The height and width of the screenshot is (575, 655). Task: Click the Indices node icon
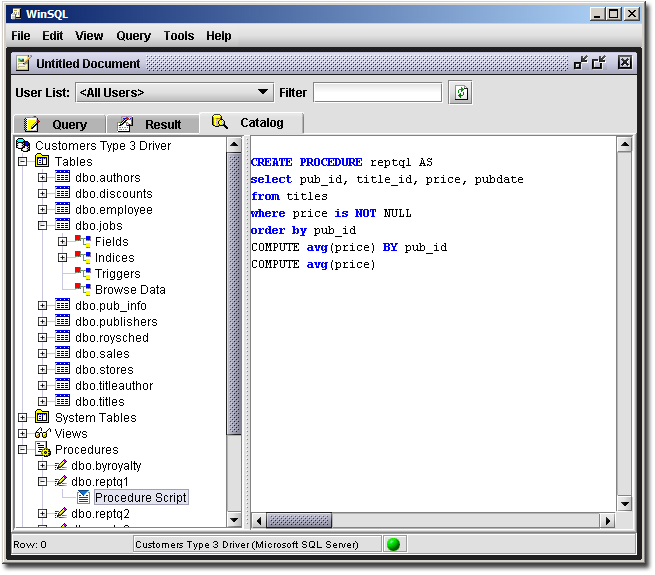tap(83, 257)
